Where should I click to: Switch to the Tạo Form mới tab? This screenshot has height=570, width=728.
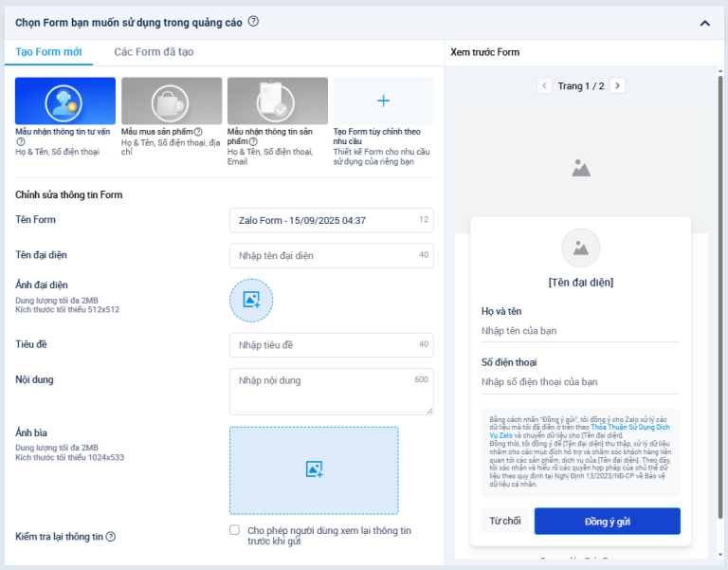(48, 52)
